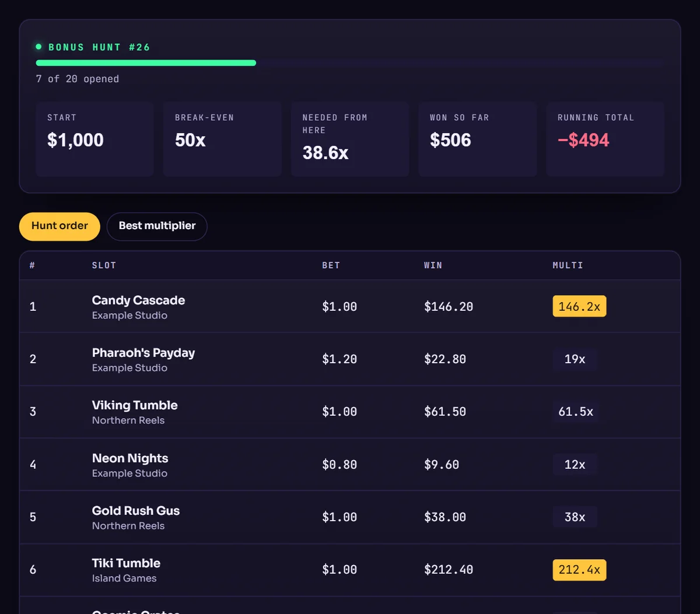Click the Tiki Tumble slot name
This screenshot has width=700, height=614.
tap(126, 563)
